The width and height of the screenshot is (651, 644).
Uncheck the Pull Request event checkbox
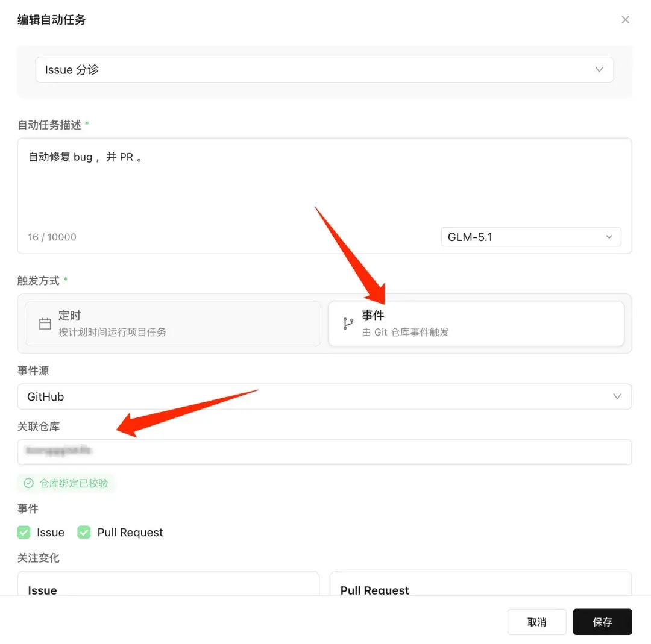pos(84,532)
